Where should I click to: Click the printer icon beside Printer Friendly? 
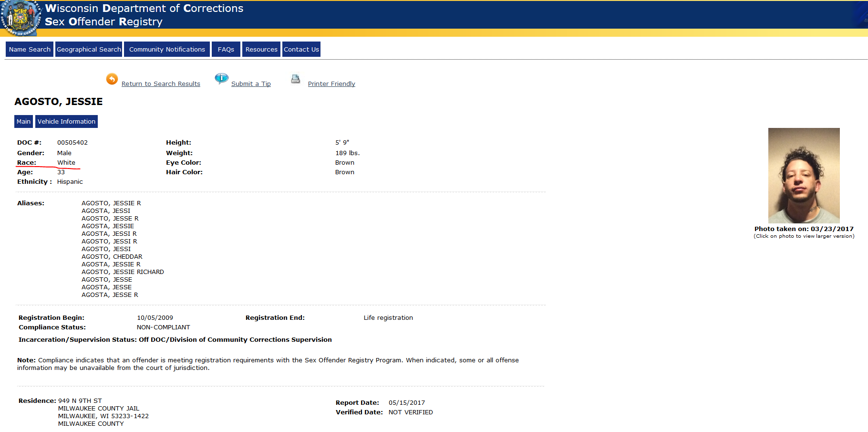point(296,79)
